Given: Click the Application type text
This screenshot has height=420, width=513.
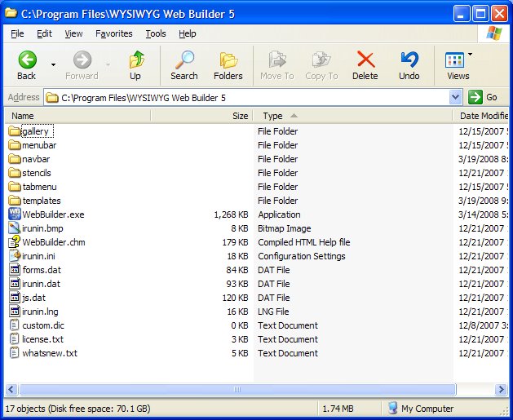Looking at the screenshot, I should [279, 214].
